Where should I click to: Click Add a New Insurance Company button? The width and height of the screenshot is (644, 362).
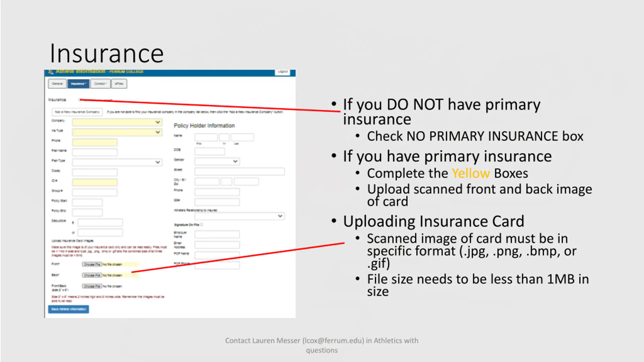(77, 112)
